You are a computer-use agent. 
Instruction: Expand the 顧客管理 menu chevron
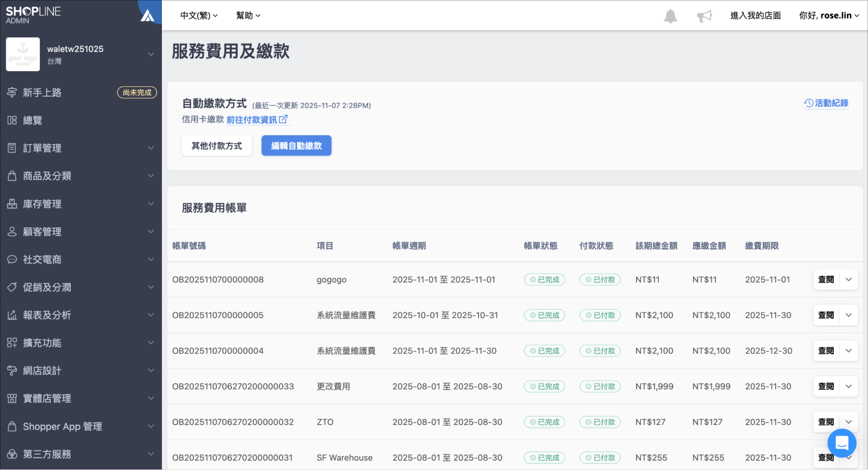[151, 231]
